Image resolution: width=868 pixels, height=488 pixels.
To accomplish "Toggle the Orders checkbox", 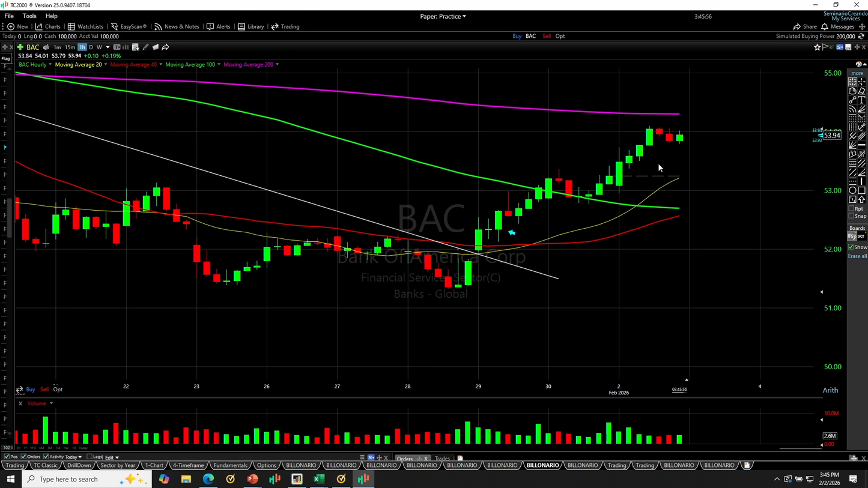I will point(23,457).
